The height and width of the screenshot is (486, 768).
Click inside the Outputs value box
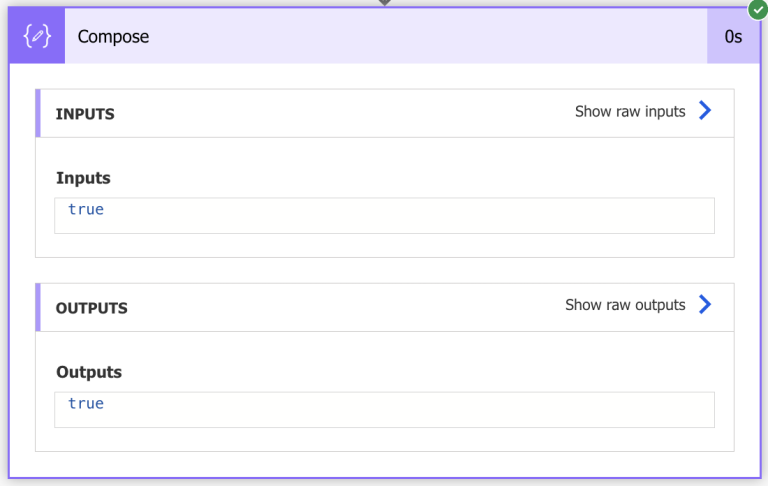pyautogui.click(x=400, y=409)
